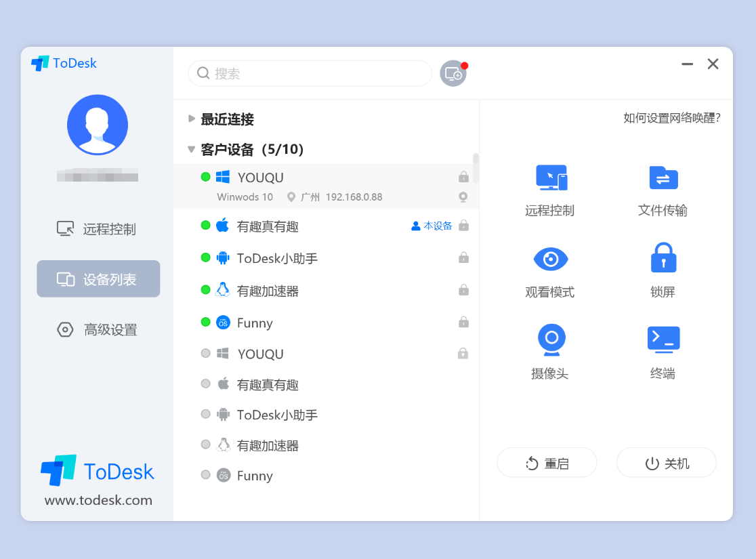The height and width of the screenshot is (559, 756).
Task: Collapse the 客户设备 (5/10) section
Action: coord(192,150)
